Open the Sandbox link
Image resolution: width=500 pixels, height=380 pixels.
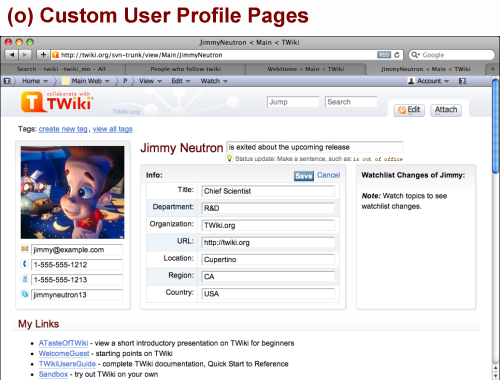coord(53,374)
